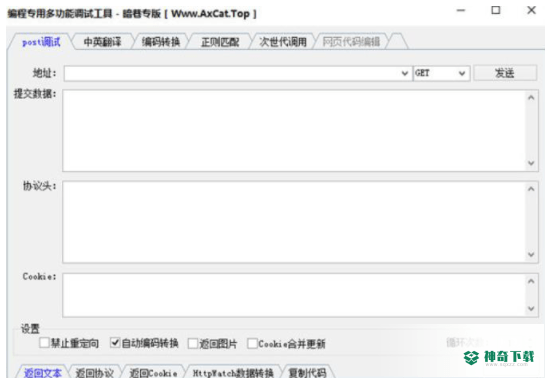Click the down arrow of 提交数据 scrollbar
Image resolution: width=545 pixels, height=378 pixels.
pos(531,163)
